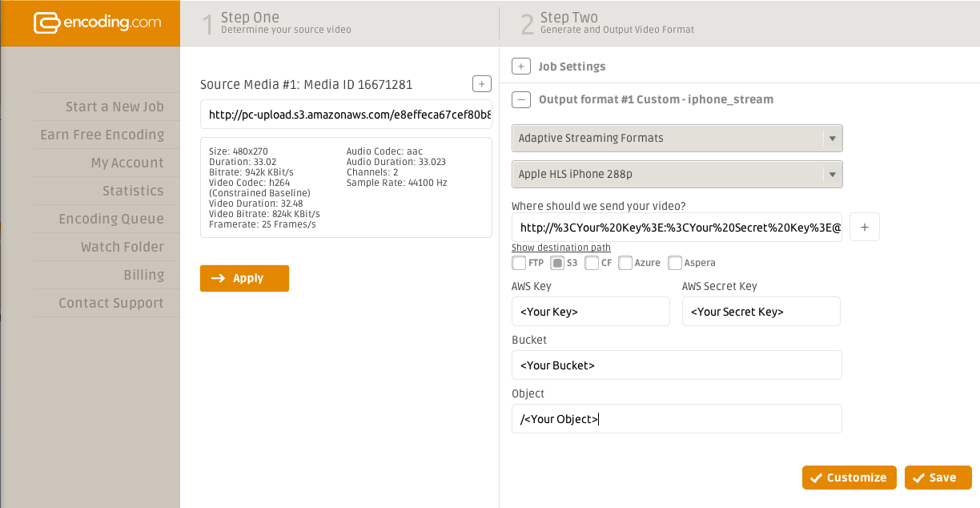Open Start a New Job menu item
Screen dimensions: 980x508
point(114,107)
